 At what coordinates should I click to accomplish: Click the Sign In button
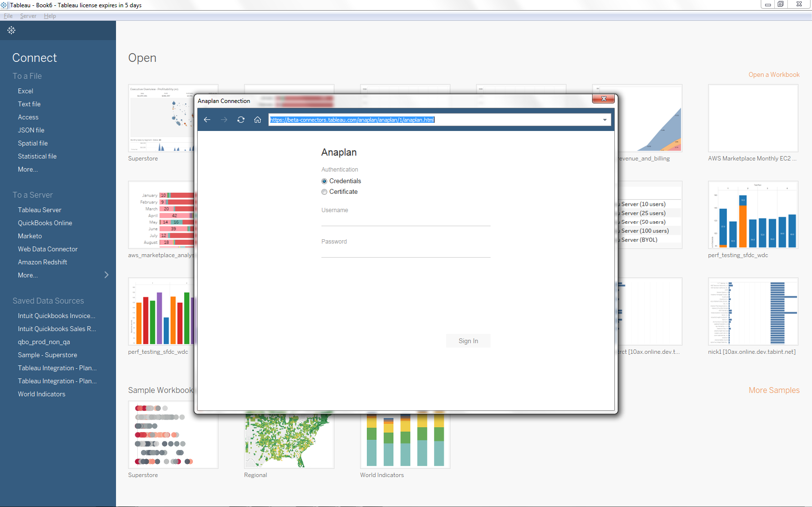pos(468,341)
